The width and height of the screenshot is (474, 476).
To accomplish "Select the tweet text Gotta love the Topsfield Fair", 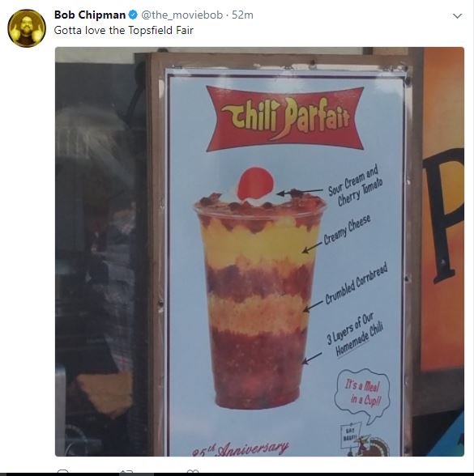I will pyautogui.click(x=124, y=31).
